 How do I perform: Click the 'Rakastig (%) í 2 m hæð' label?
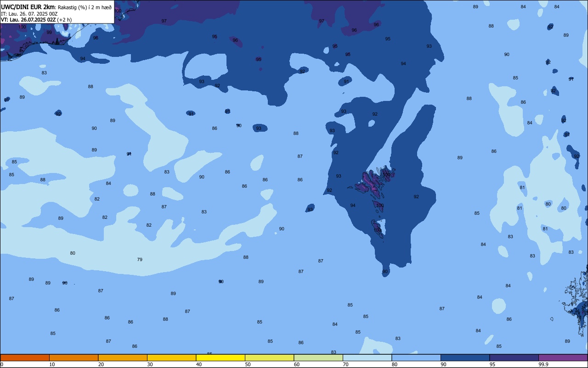(x=85, y=7)
